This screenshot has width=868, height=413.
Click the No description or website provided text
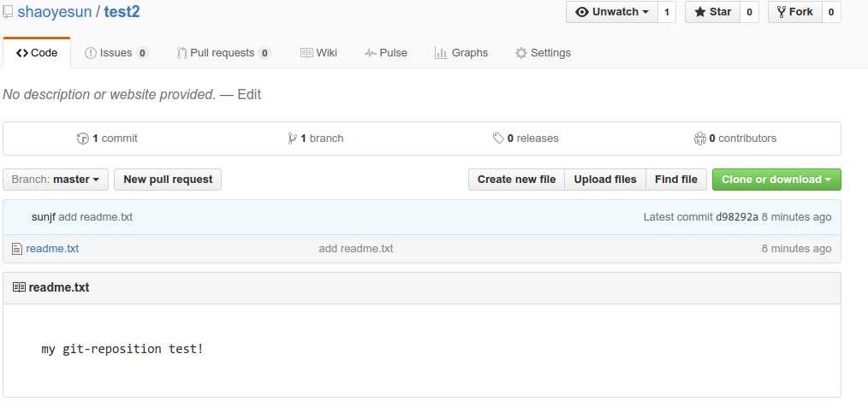pos(109,95)
